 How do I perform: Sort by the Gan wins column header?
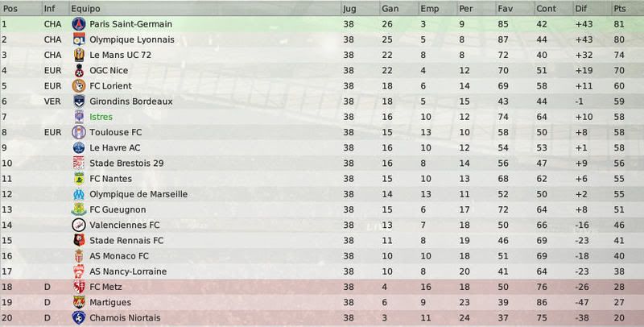(x=390, y=9)
